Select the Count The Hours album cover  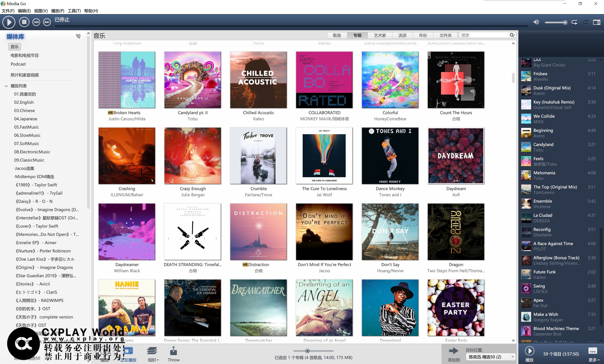point(456,80)
